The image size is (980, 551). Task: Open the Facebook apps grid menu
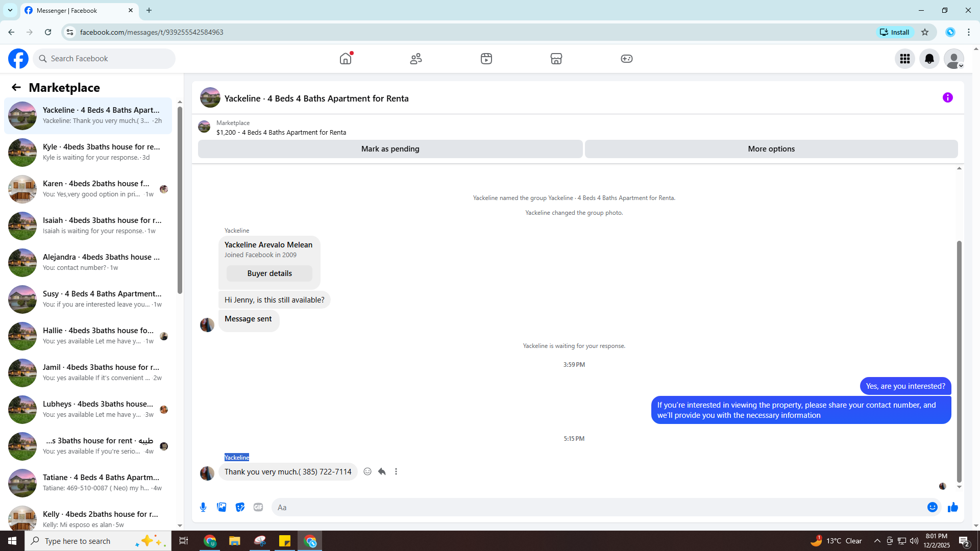[904, 59]
